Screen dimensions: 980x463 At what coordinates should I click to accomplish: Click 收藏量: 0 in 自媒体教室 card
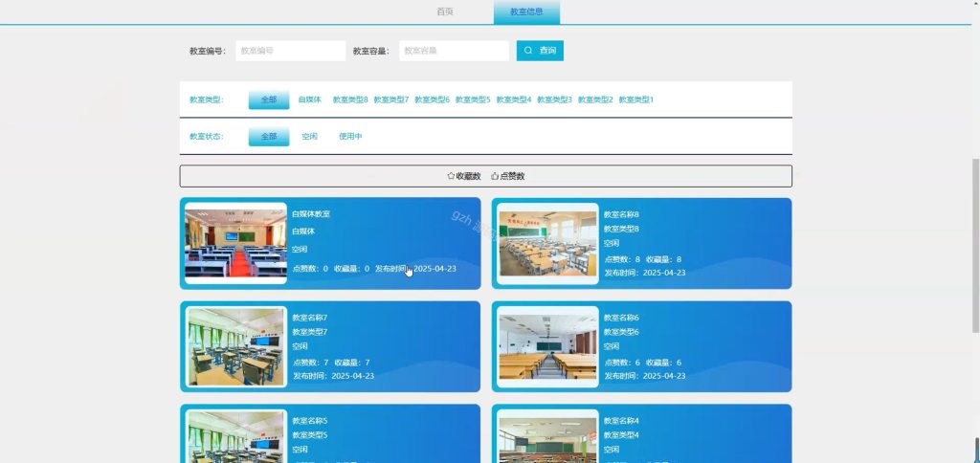point(351,269)
